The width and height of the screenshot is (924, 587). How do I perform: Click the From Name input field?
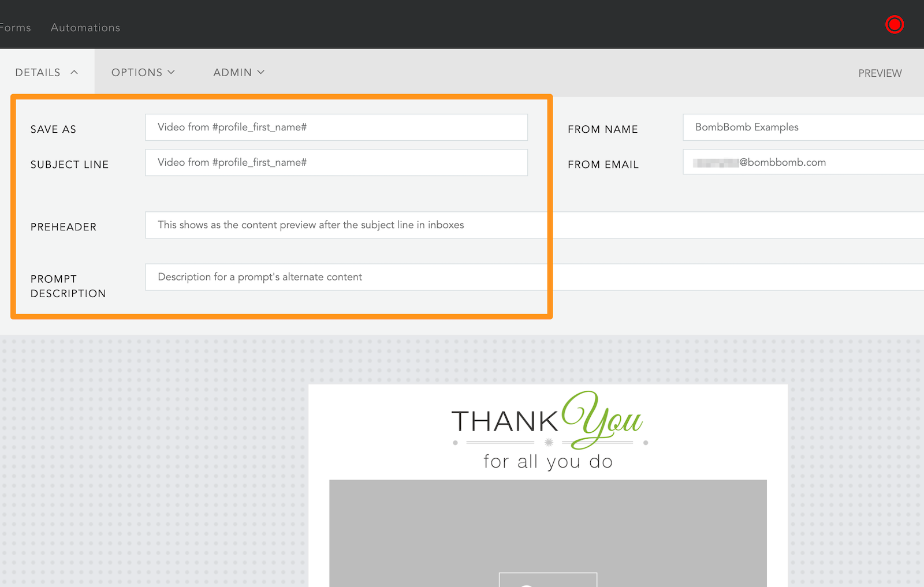coord(803,127)
